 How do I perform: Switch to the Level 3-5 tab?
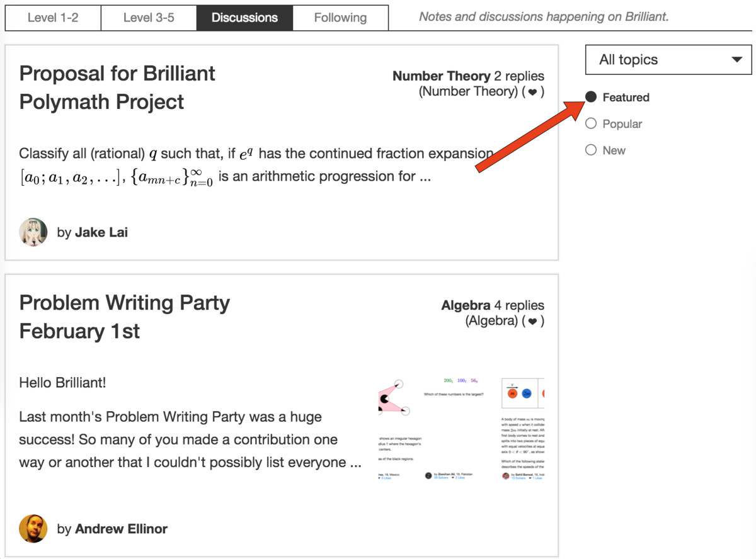point(149,18)
